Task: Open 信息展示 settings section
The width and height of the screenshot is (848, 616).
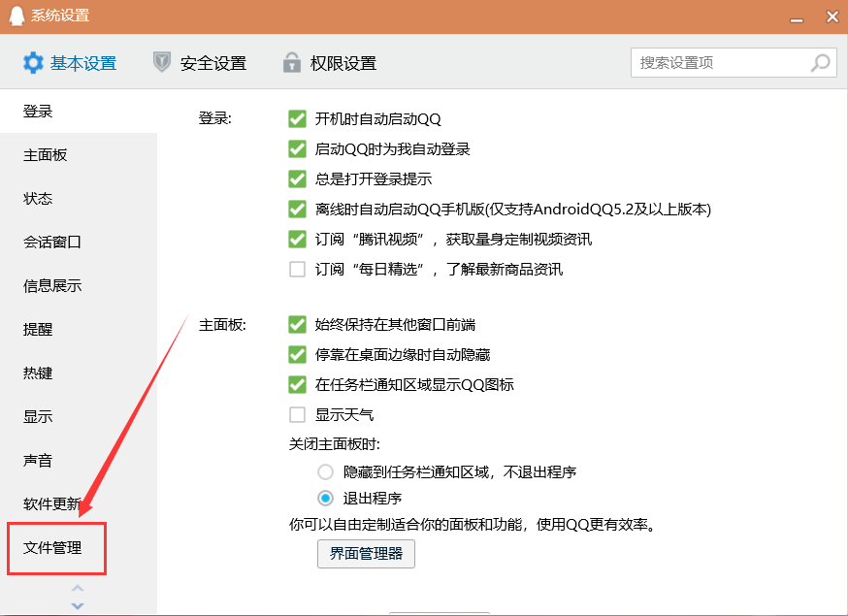Action: click(x=79, y=285)
